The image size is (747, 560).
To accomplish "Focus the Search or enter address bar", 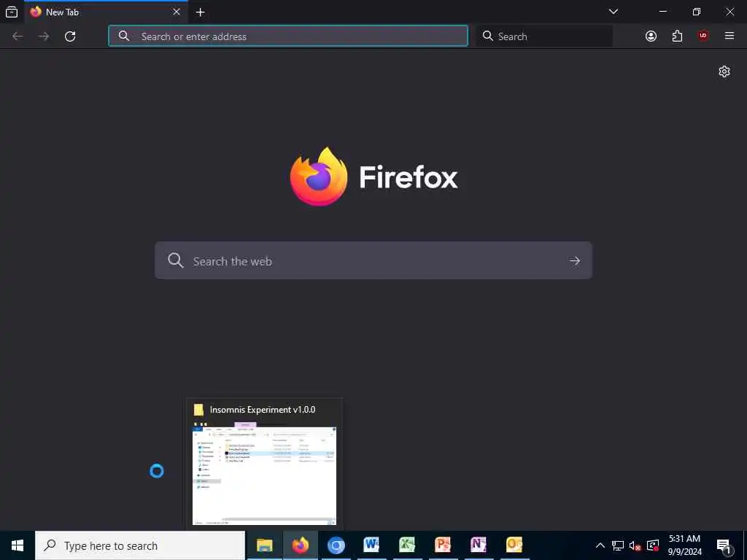I will (288, 36).
